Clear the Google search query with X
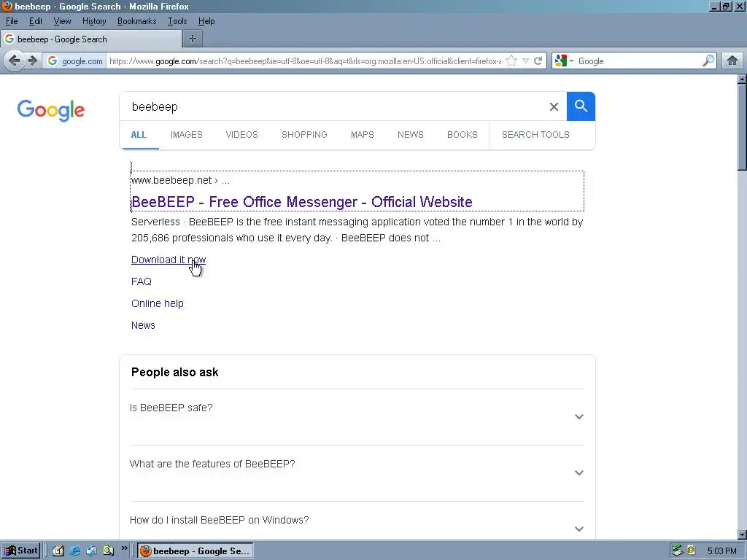Screen dimensions: 747x560 click(554, 106)
